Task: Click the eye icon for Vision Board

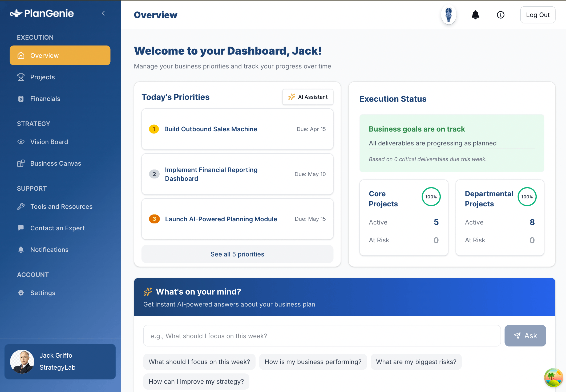Action: point(21,142)
